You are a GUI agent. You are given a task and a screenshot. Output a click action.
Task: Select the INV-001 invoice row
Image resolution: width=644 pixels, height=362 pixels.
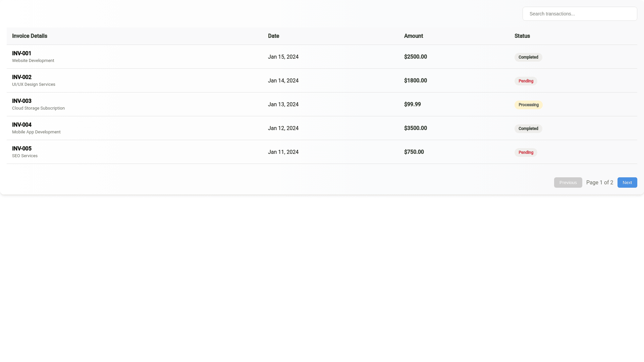tap(22, 54)
